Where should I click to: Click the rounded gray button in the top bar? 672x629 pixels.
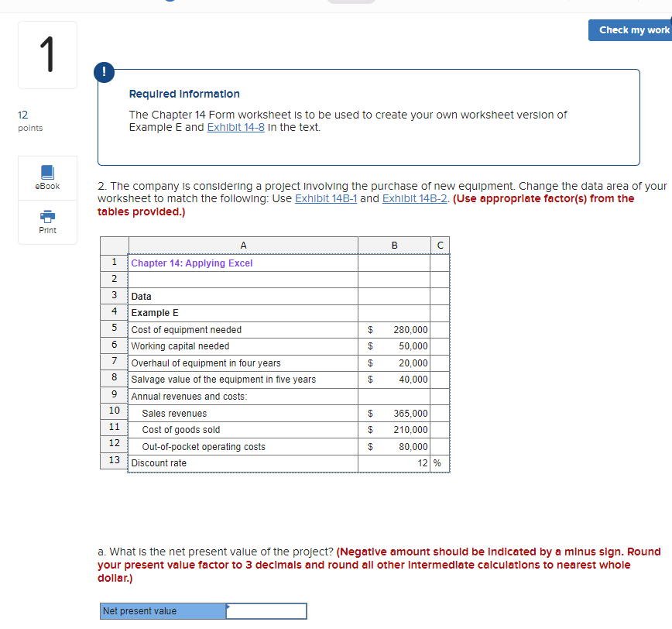(351, 2)
